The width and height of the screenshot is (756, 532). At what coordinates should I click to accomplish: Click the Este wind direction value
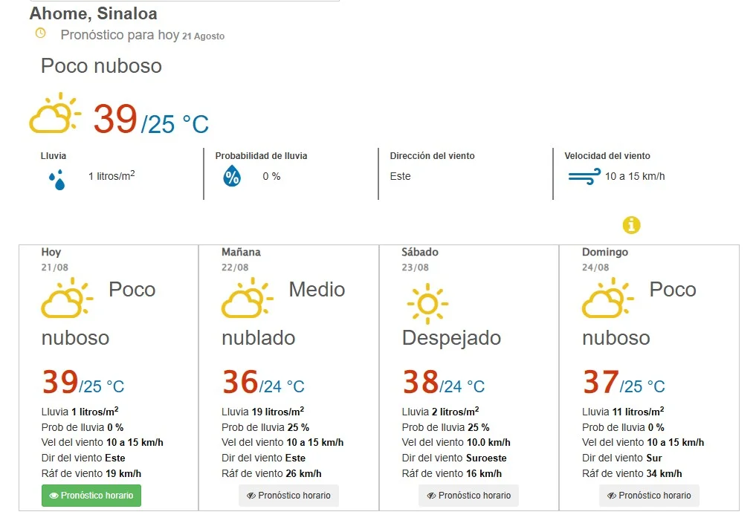[400, 176]
